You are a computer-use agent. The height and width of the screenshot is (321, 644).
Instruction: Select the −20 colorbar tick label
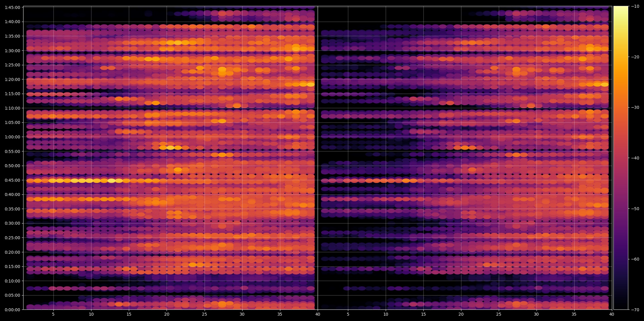(x=635, y=57)
